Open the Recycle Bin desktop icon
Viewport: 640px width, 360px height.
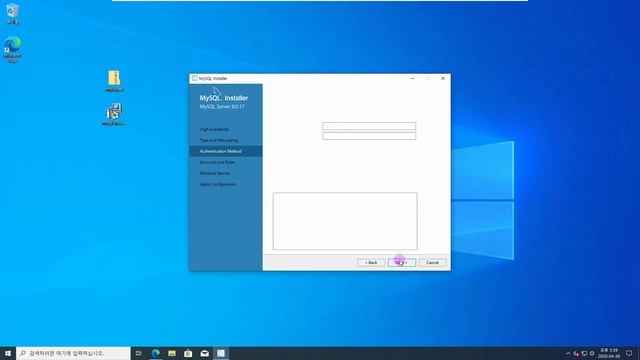pyautogui.click(x=13, y=13)
